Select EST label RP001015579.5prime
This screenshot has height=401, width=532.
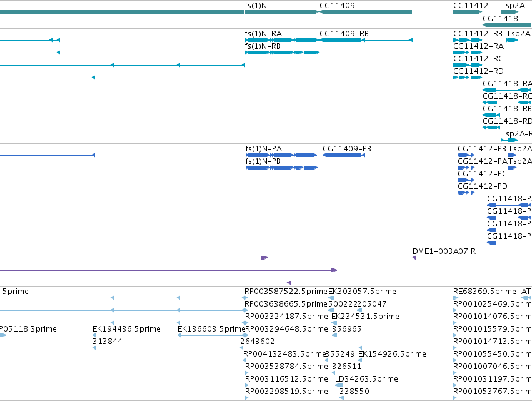click(493, 329)
